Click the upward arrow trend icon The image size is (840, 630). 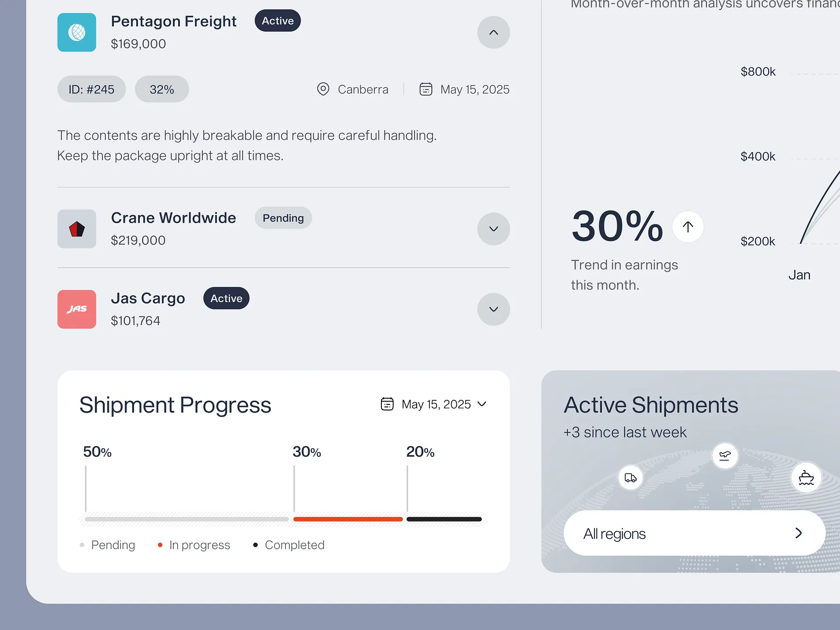pyautogui.click(x=687, y=227)
